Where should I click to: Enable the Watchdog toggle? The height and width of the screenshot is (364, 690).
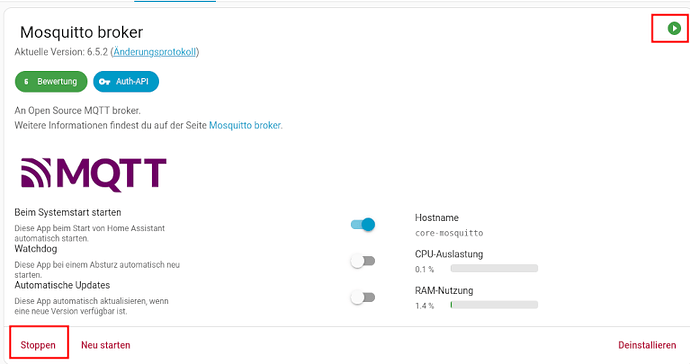[363, 261]
